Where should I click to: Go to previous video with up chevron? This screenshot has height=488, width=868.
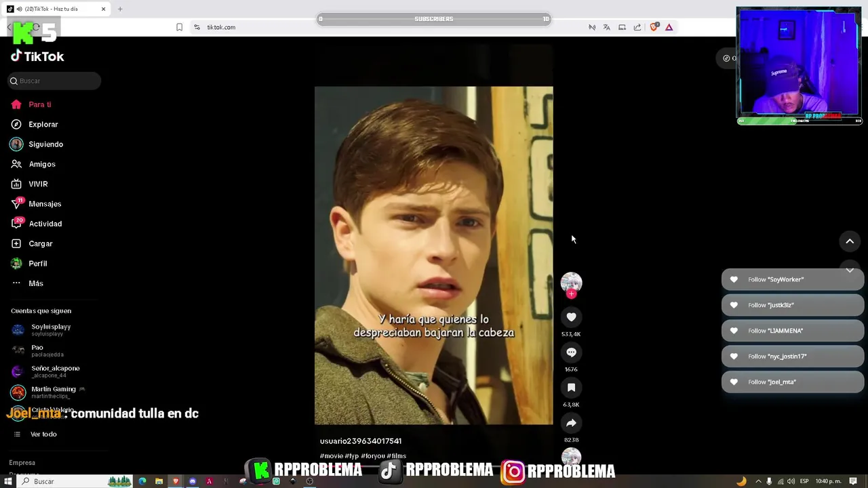click(850, 241)
